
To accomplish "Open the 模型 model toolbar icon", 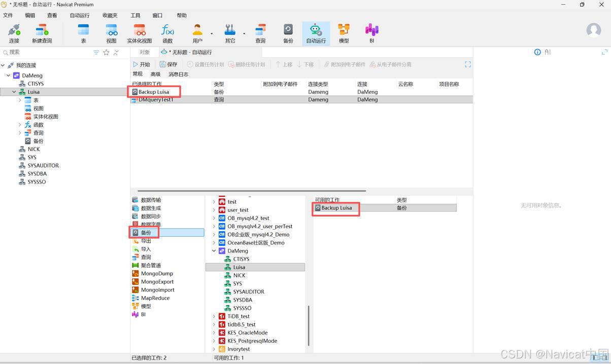I will 344,33.
